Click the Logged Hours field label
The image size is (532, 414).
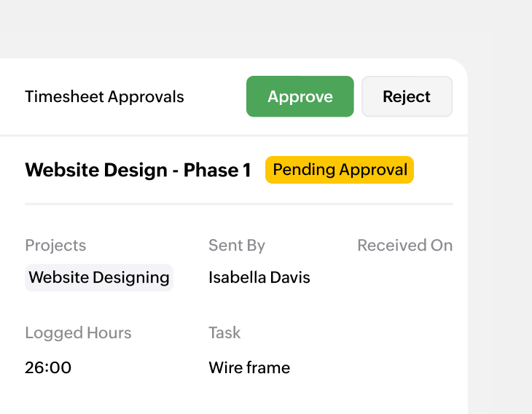pos(78,333)
